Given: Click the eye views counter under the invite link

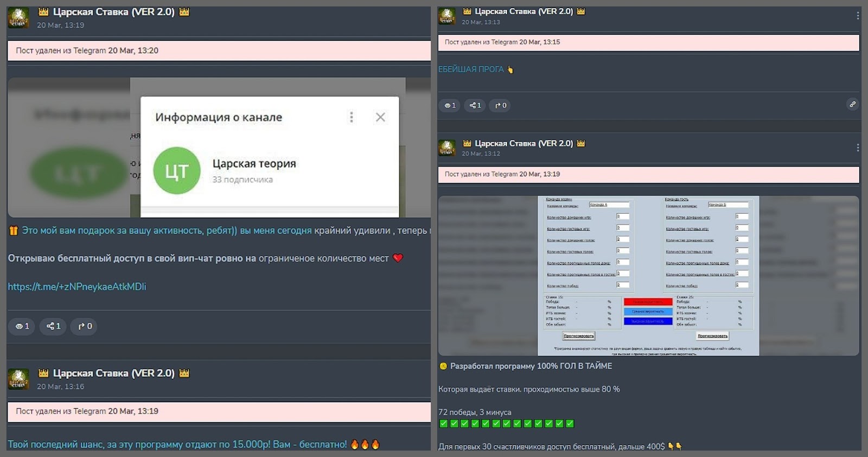Looking at the screenshot, I should click(x=22, y=326).
